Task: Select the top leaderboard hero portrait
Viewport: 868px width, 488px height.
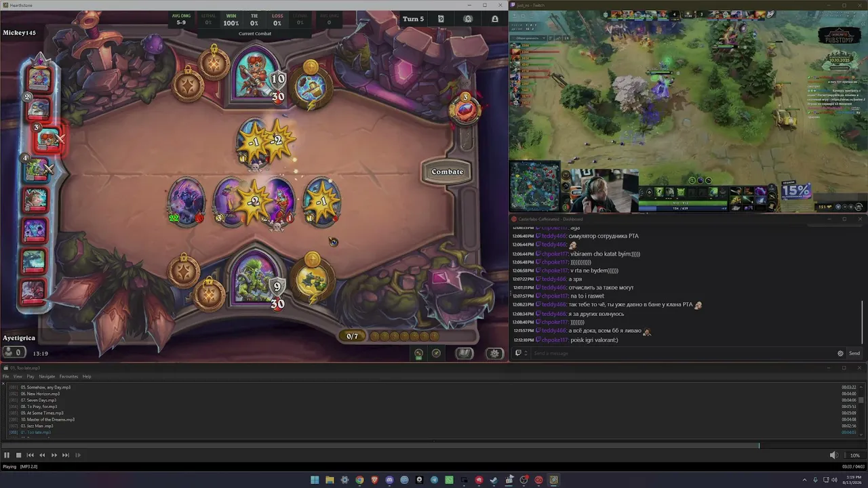Action: click(39, 79)
